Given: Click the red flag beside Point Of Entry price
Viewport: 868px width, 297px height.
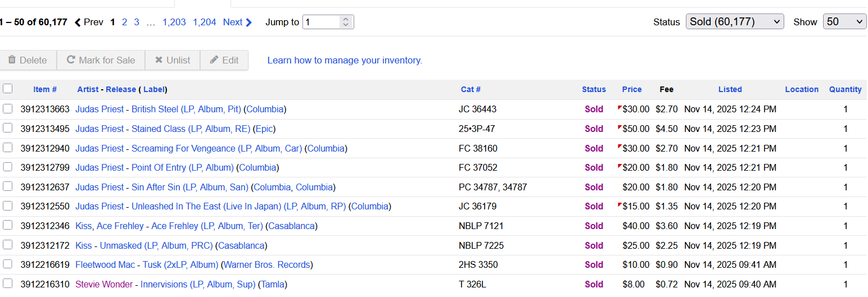Looking at the screenshot, I should 620,166.
